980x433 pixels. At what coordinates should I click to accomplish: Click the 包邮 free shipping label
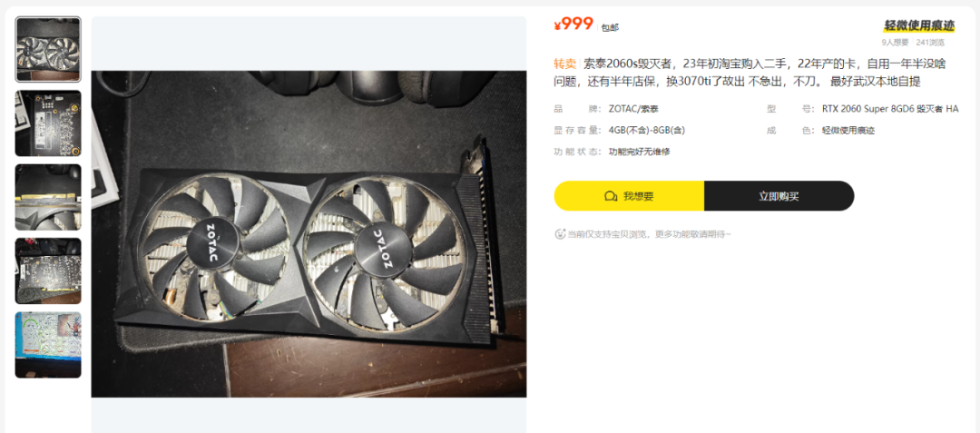coord(610,27)
